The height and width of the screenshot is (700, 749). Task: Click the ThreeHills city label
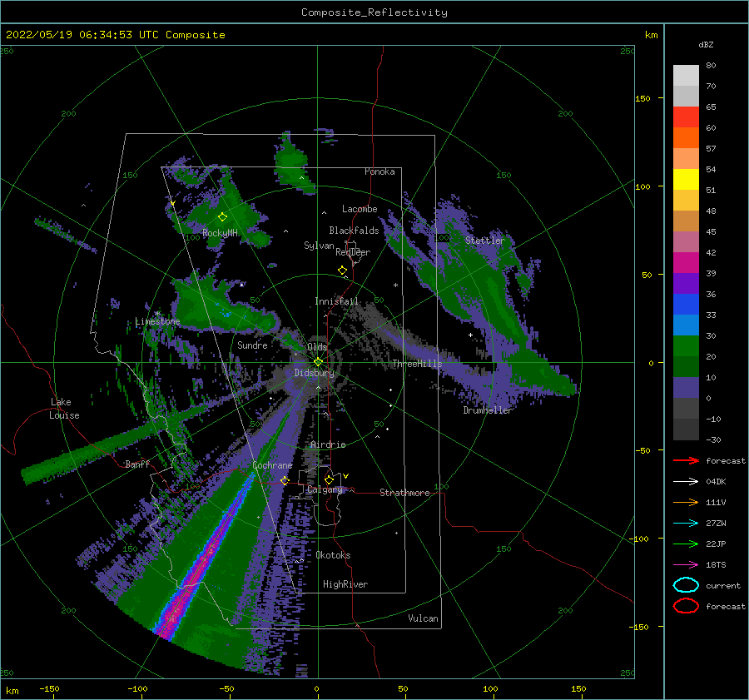(x=417, y=364)
